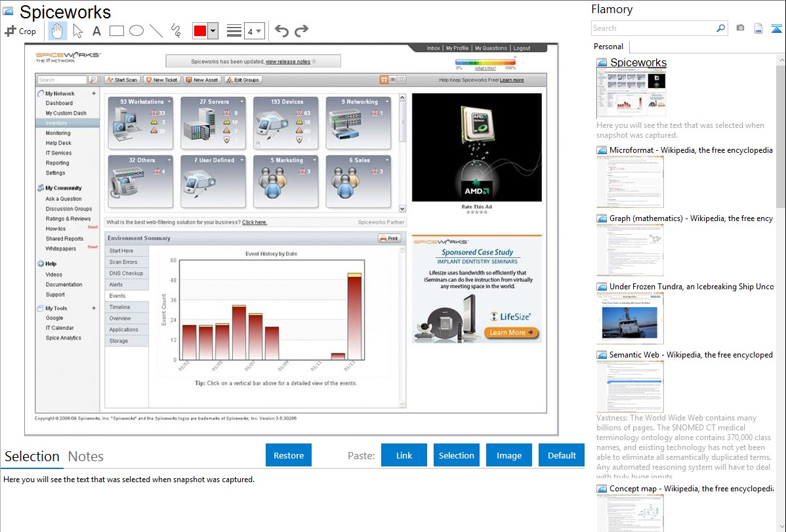Image resolution: width=786 pixels, height=532 pixels.
Task: Click the Paste Image button
Action: (x=508, y=455)
